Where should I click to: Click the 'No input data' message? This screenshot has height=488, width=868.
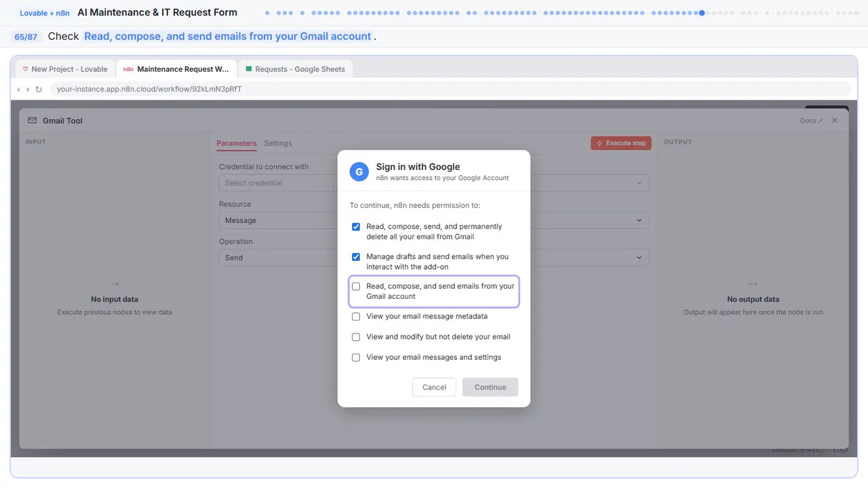115,299
